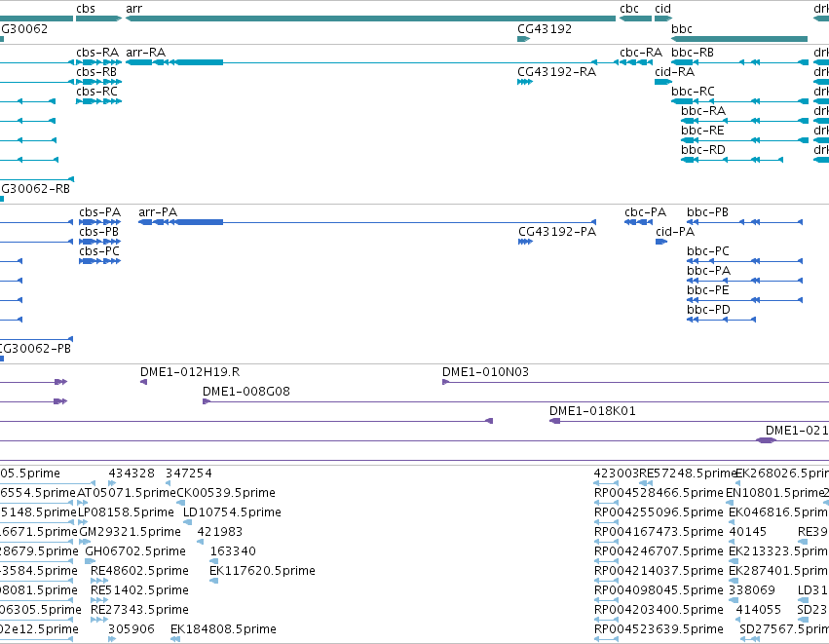Open transcript cbs-RA
The width and height of the screenshot is (829, 644).
[x=97, y=53]
